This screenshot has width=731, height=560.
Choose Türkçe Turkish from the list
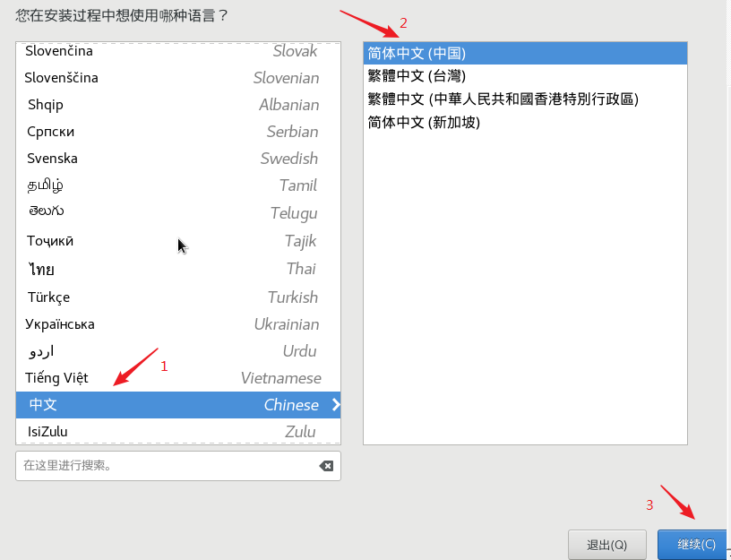(178, 297)
